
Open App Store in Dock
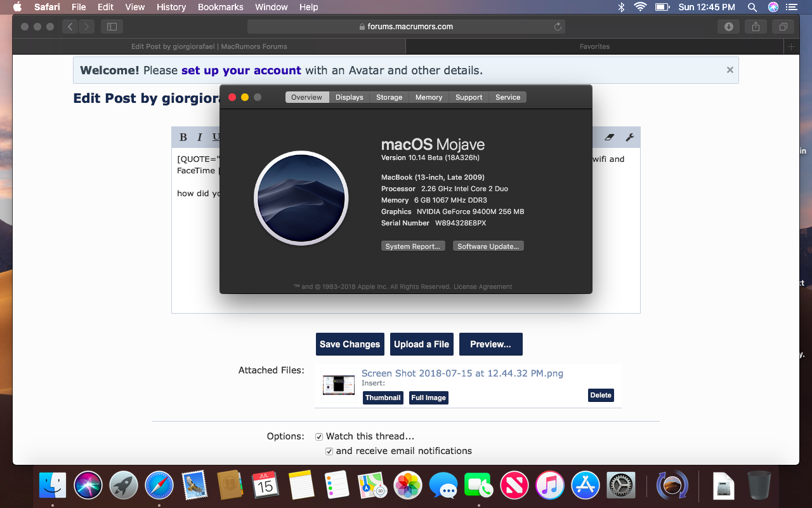click(x=586, y=486)
